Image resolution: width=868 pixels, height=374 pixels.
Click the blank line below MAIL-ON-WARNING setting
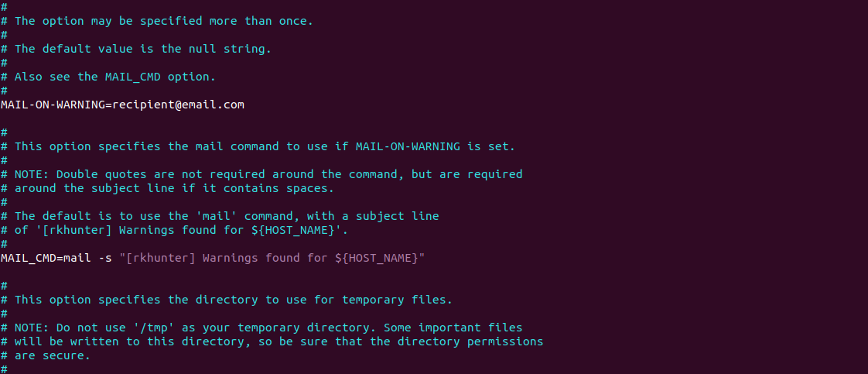click(434, 118)
